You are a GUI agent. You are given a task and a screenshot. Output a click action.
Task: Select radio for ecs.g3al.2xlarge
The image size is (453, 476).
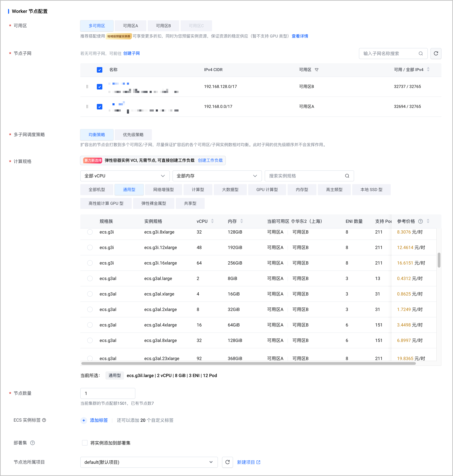[90, 309]
